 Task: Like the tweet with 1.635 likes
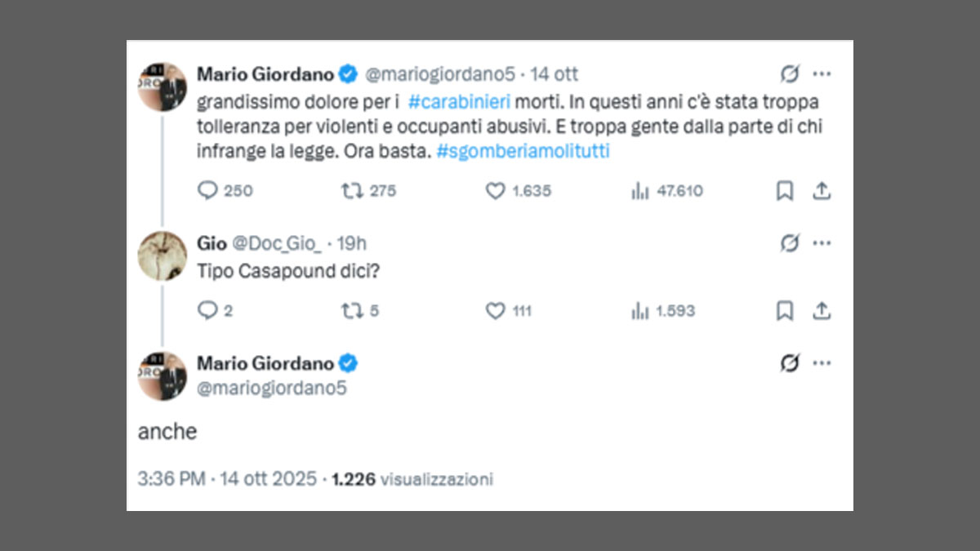(496, 191)
